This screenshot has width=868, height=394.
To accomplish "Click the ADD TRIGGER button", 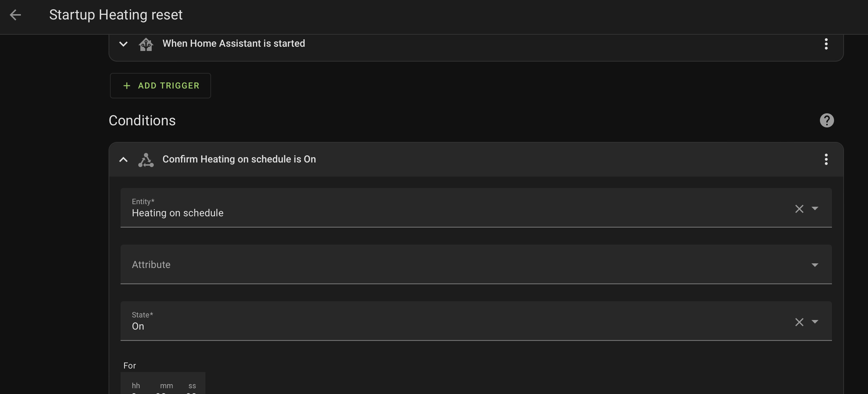I will [x=160, y=85].
